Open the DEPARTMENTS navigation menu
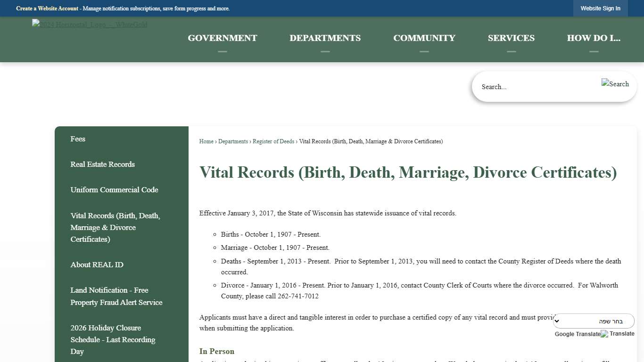This screenshot has width=644, height=362. pos(325,38)
